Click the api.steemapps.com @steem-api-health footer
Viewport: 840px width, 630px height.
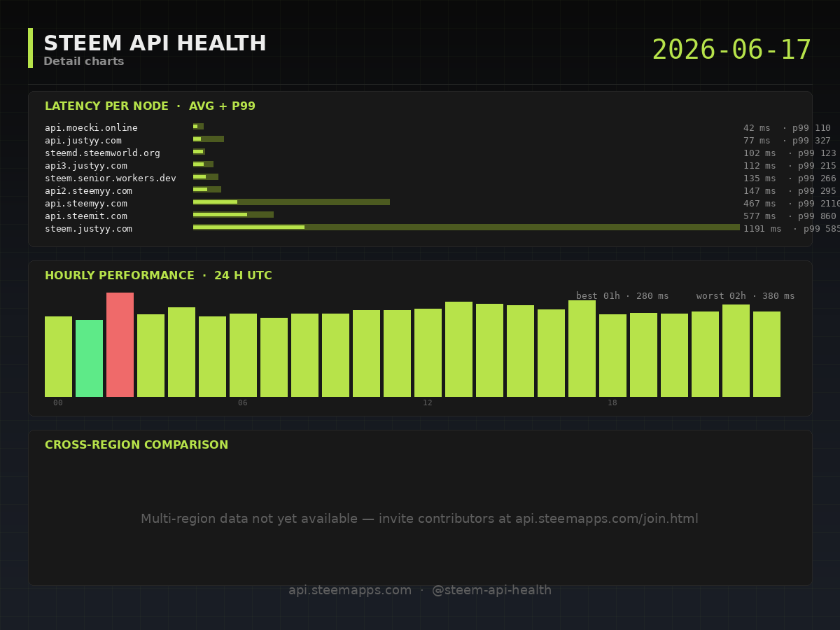[x=420, y=591]
